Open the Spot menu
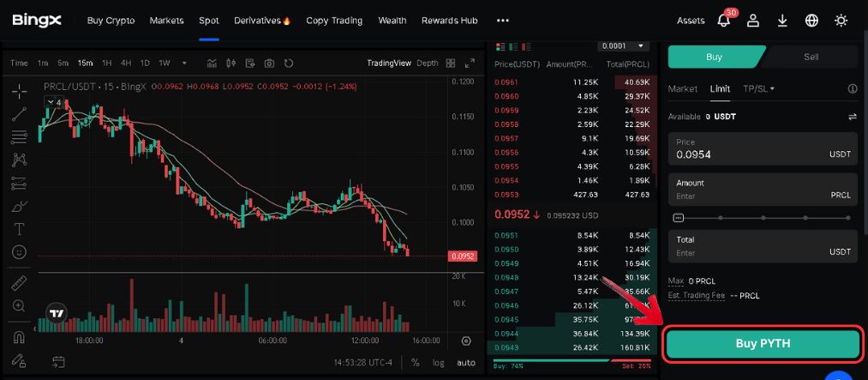Viewport: 868px width, 380px height. point(209,21)
